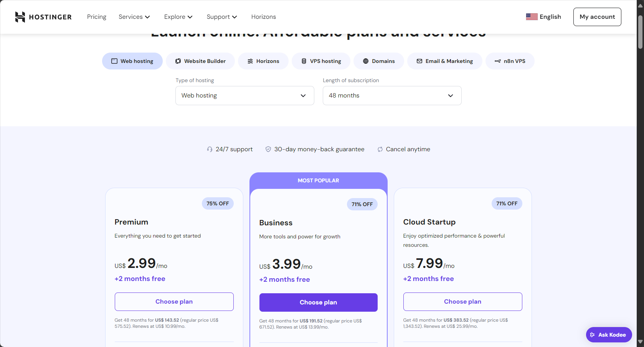The height and width of the screenshot is (347, 644).
Task: Expand the Explore menu
Action: click(x=178, y=17)
